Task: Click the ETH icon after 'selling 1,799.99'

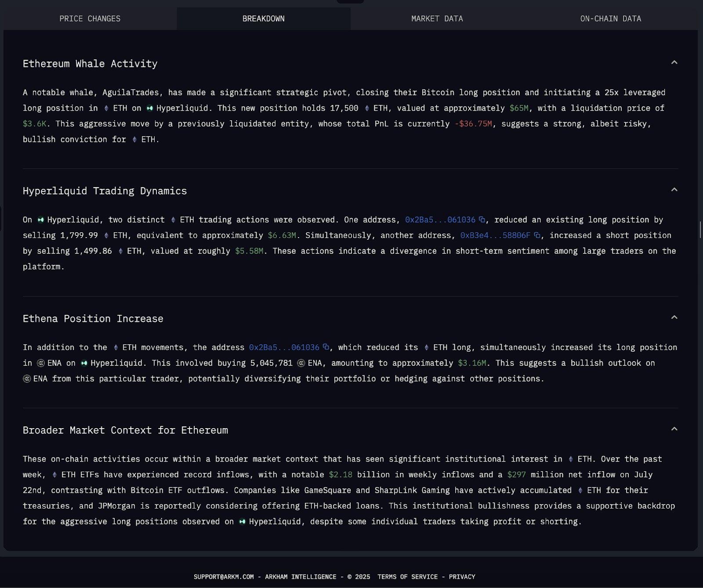Action: point(106,235)
